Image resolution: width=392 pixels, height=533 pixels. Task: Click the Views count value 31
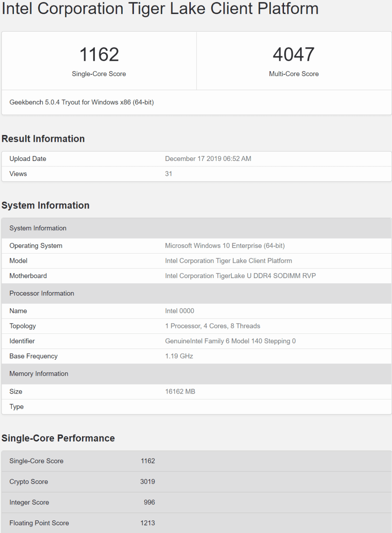pyautogui.click(x=168, y=174)
